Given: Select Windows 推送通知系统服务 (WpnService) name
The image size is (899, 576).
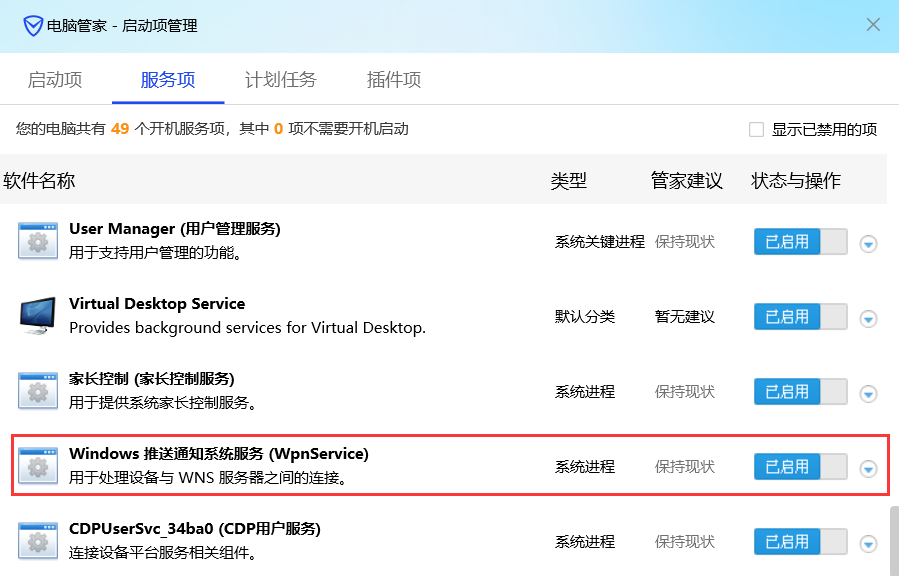Looking at the screenshot, I should click(219, 453).
